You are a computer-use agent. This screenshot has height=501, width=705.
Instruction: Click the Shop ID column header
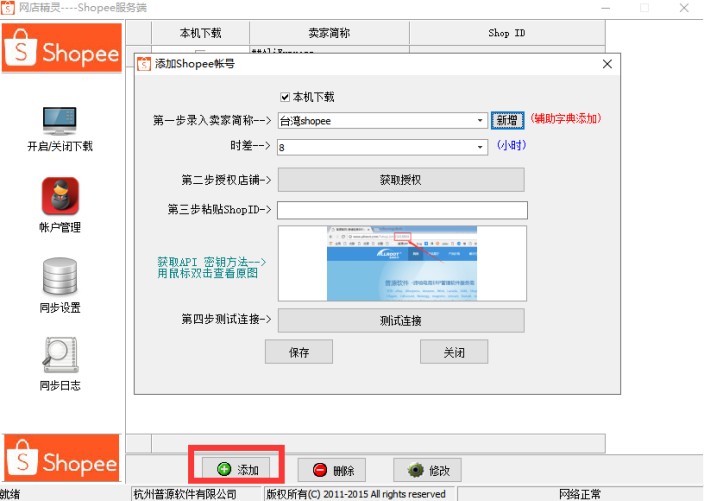[x=507, y=33]
